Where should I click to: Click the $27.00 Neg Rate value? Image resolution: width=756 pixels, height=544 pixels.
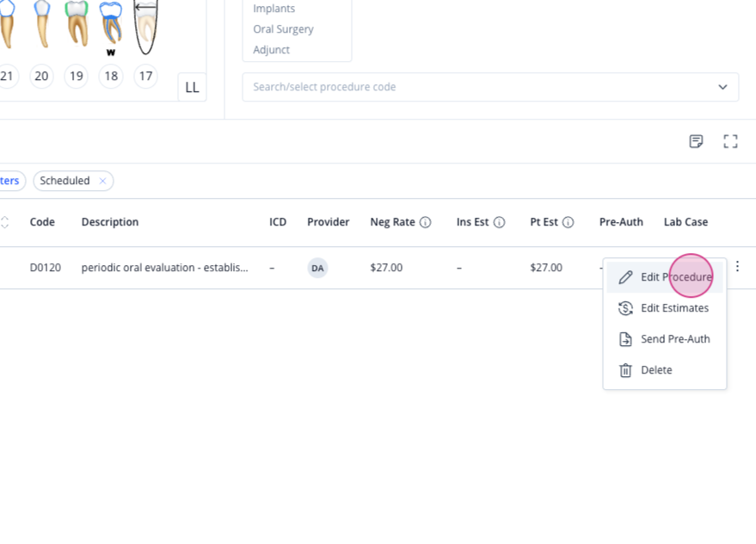[386, 268]
